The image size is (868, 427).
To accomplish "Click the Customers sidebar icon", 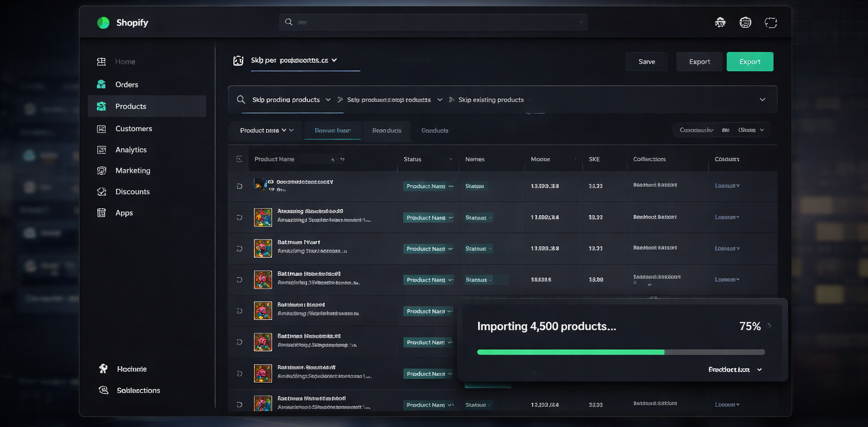I will [101, 129].
